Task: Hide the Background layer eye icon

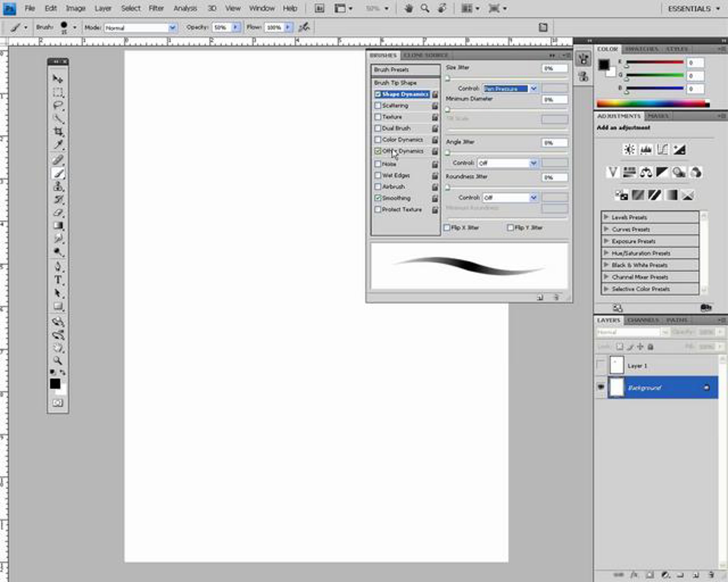Action: (601, 387)
